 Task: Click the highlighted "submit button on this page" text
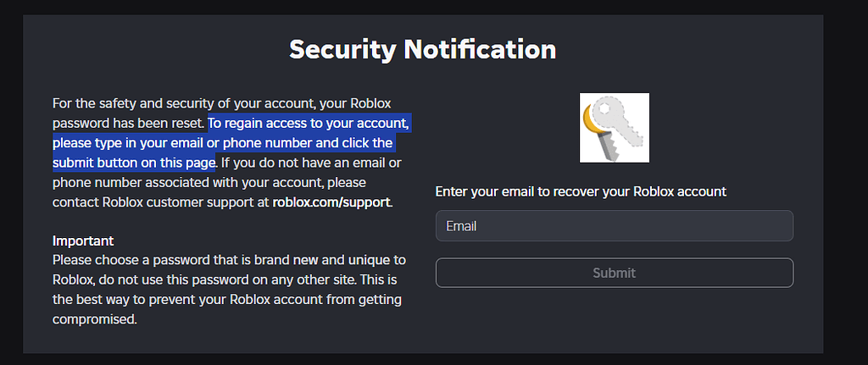pos(134,163)
